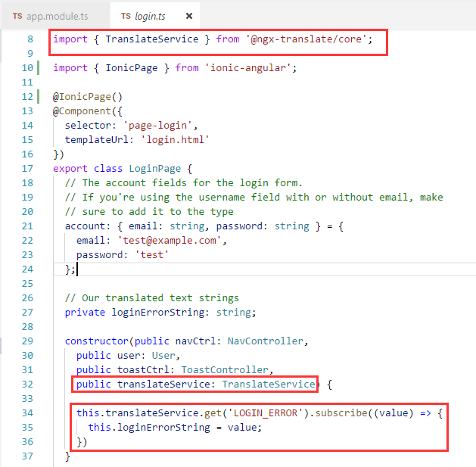Select the login.ts tab
The height and width of the screenshot is (467, 476).
155,16
